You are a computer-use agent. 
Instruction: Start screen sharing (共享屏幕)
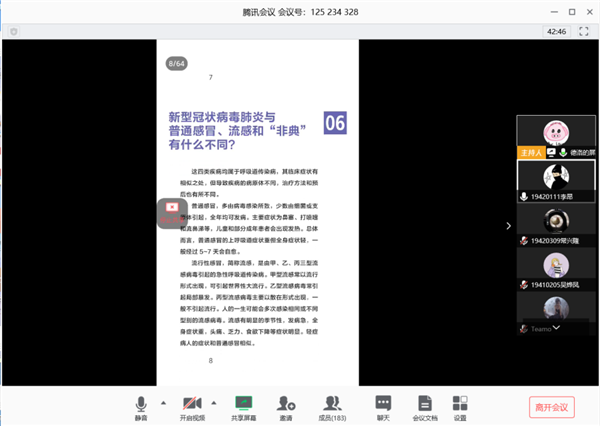(242, 405)
